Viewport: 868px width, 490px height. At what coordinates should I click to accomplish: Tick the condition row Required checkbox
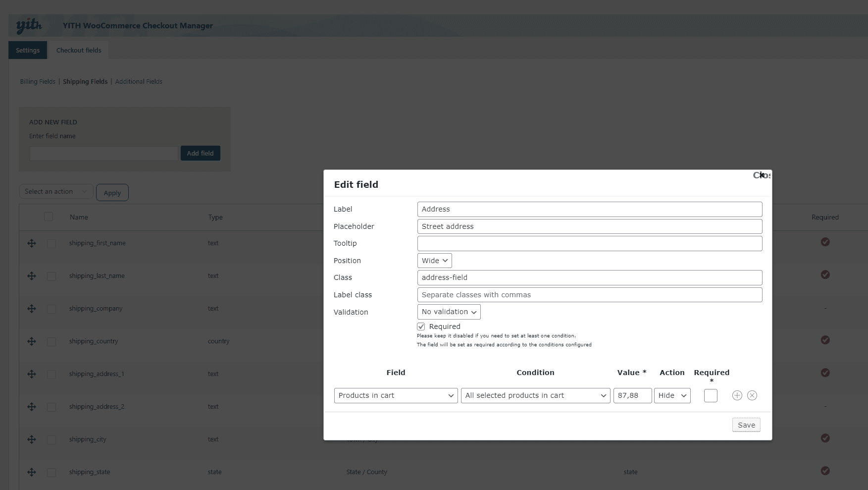(711, 395)
